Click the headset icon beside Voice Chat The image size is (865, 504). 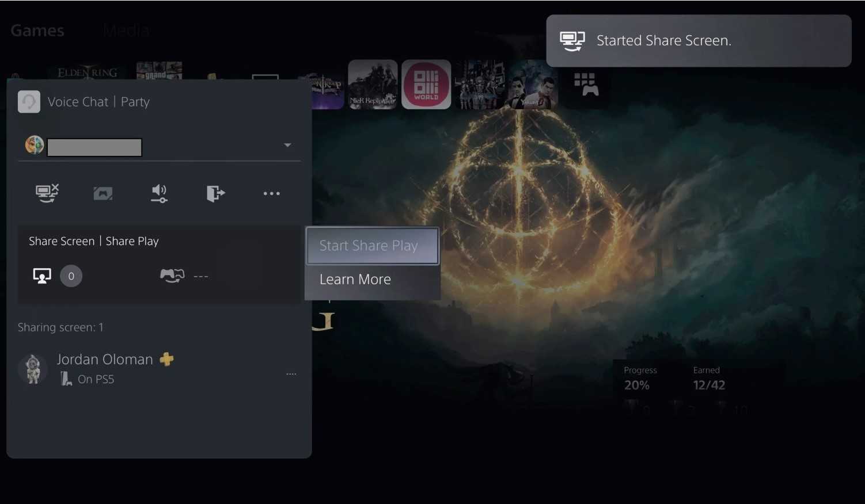point(29,102)
